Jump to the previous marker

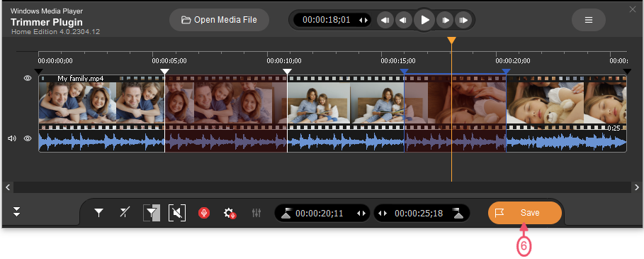tap(385, 20)
